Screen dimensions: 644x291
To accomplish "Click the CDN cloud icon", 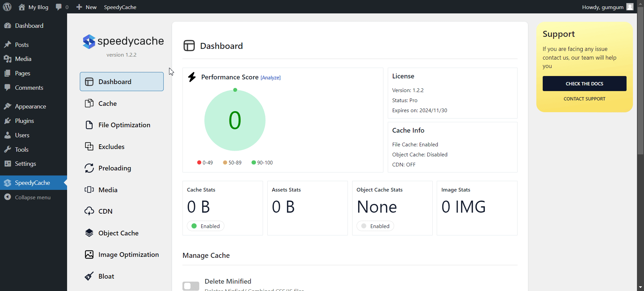I will click(x=89, y=211).
